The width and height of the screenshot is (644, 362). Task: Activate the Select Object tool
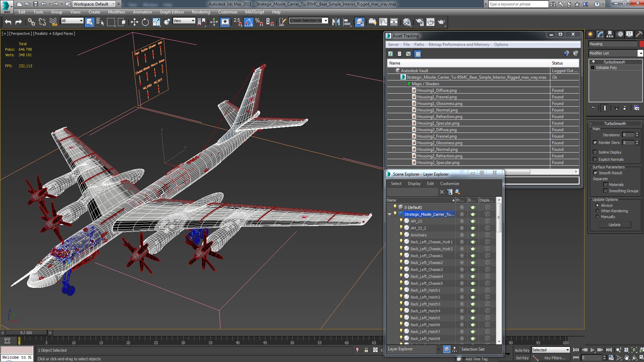[x=90, y=22]
